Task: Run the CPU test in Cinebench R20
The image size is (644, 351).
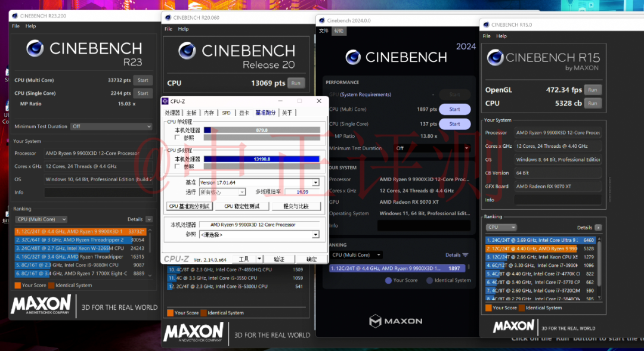Action: coord(296,83)
